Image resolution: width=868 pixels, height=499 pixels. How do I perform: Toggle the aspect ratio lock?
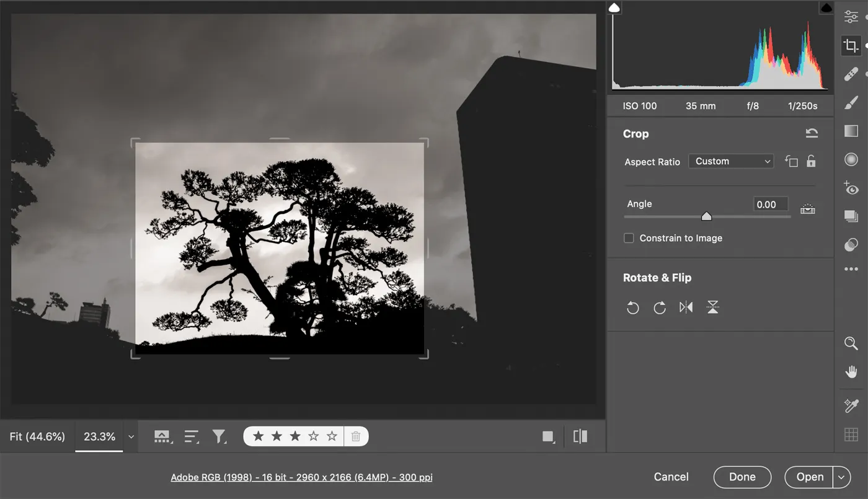pos(811,161)
